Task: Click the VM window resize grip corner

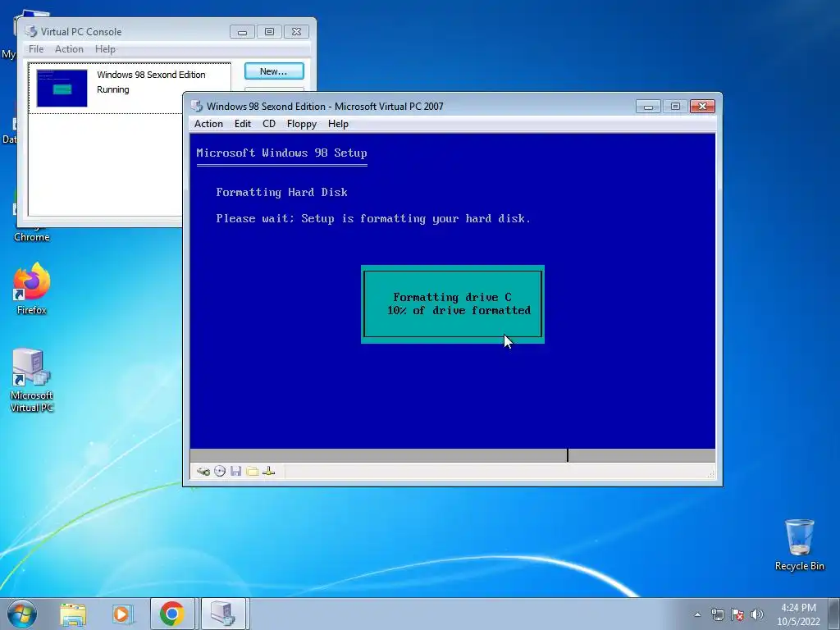Action: pos(711,475)
